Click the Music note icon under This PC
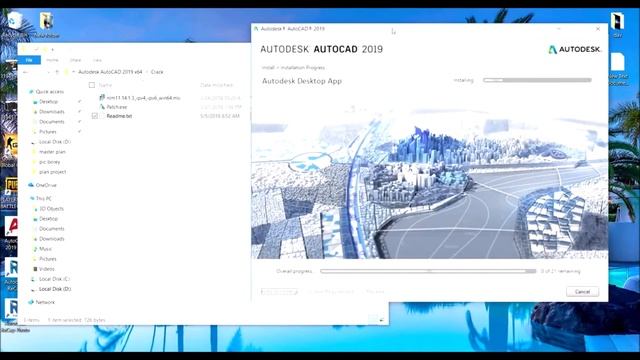 coord(35,249)
